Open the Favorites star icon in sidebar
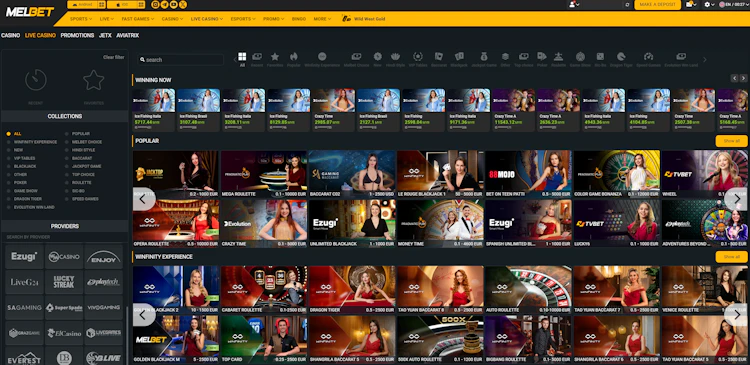 (94, 80)
